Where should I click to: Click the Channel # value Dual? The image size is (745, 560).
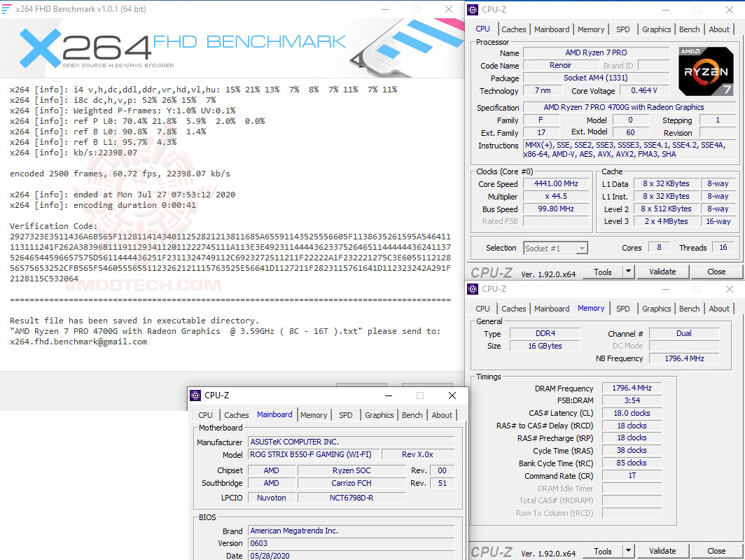pos(683,333)
